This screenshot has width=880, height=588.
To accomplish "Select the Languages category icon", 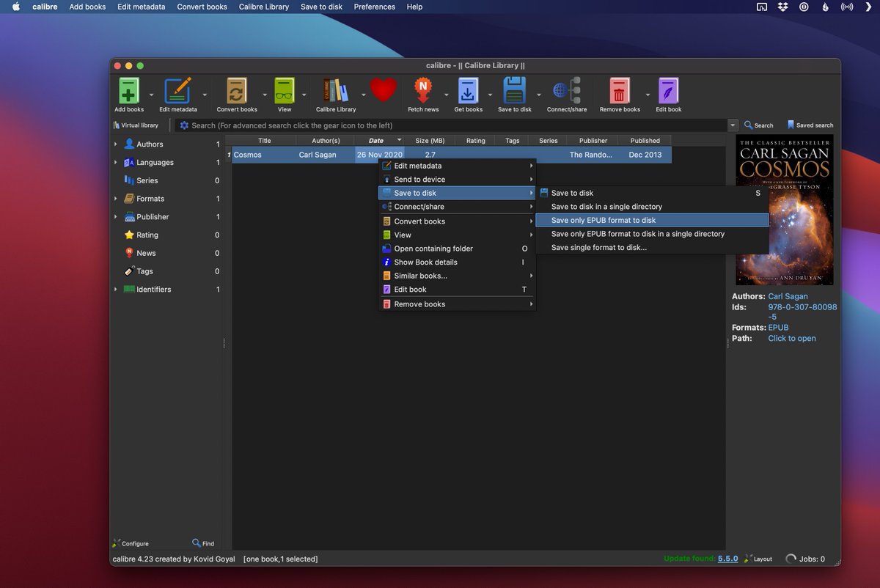I will 129,162.
